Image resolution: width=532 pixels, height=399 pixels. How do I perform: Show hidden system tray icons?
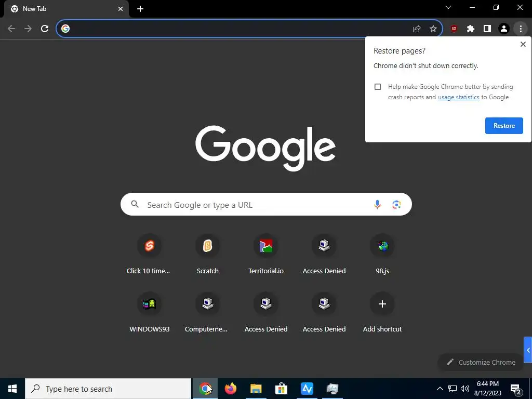(x=440, y=389)
